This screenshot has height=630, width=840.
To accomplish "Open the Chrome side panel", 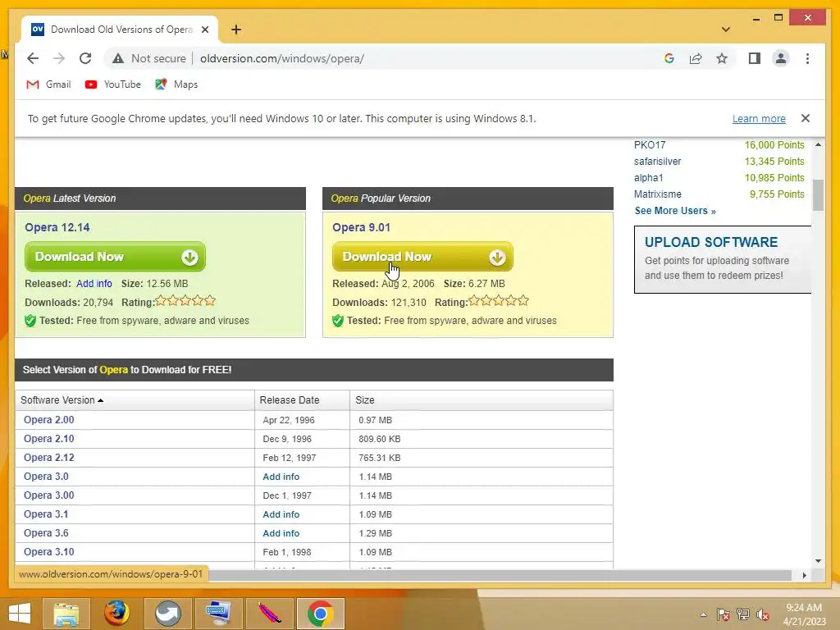I will [x=755, y=58].
